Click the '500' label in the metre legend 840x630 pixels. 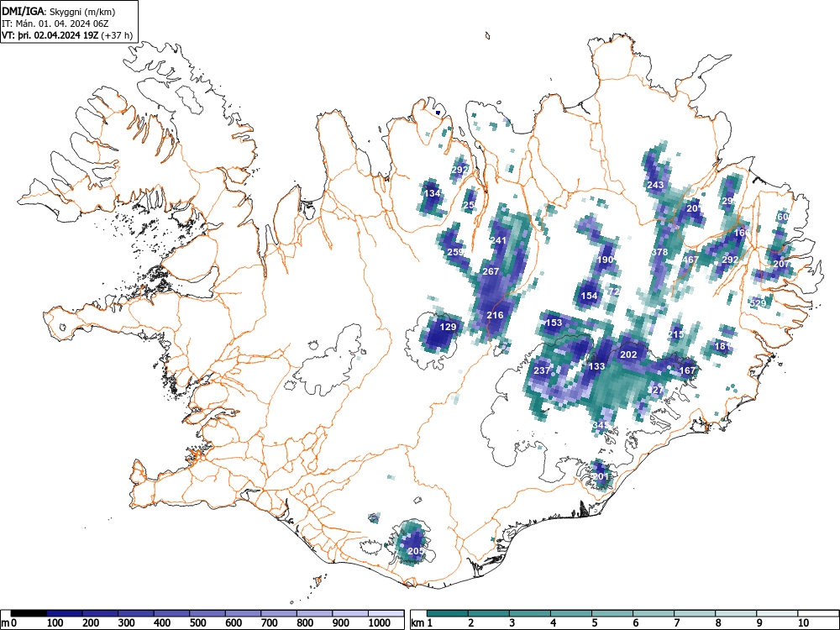tap(197, 623)
